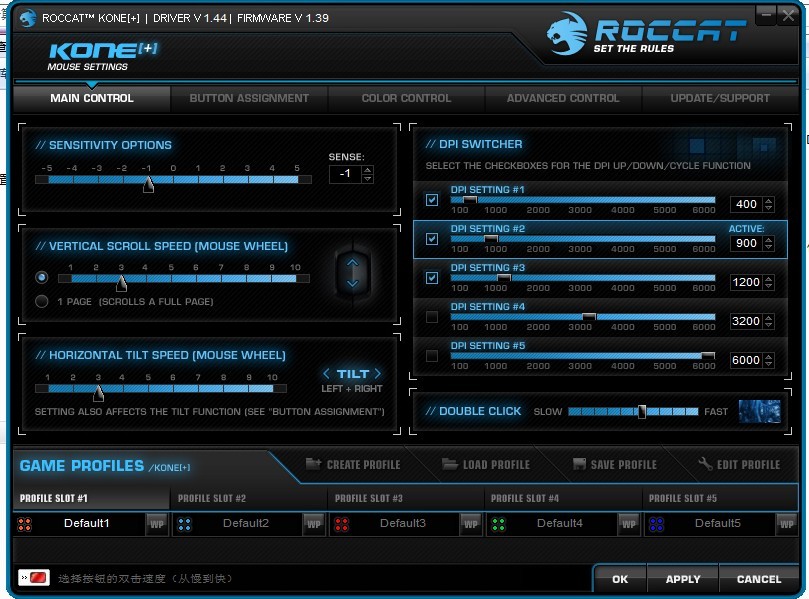Image resolution: width=809 pixels, height=599 pixels.
Task: Decrease the SENSE value with down arrow
Action: (x=367, y=179)
